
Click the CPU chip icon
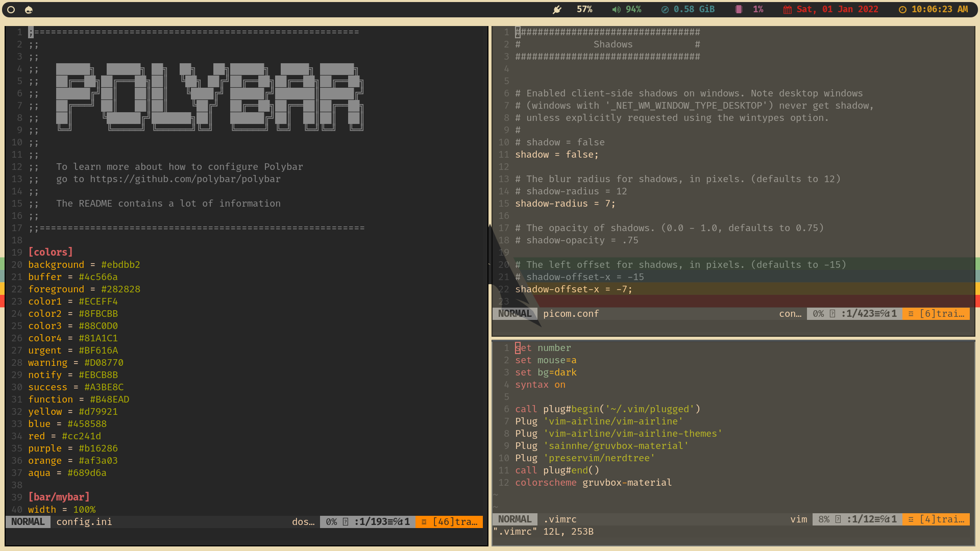[x=739, y=10]
